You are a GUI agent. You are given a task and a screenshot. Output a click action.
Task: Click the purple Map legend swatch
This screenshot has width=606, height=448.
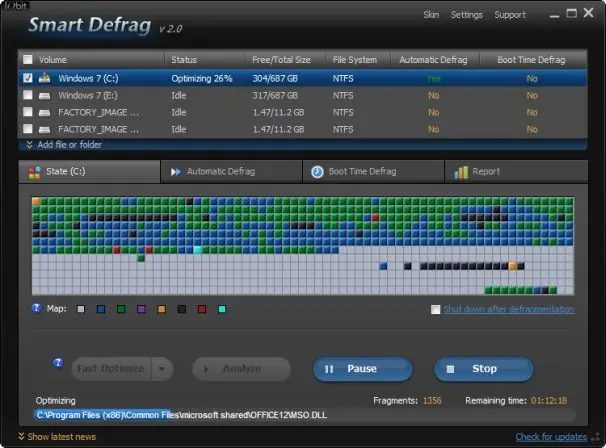[x=141, y=309]
